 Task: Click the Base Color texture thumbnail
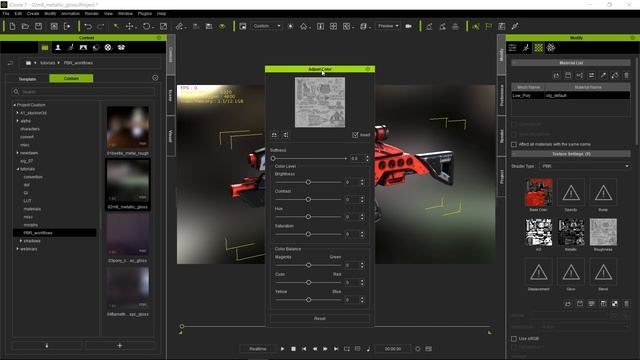[538, 192]
